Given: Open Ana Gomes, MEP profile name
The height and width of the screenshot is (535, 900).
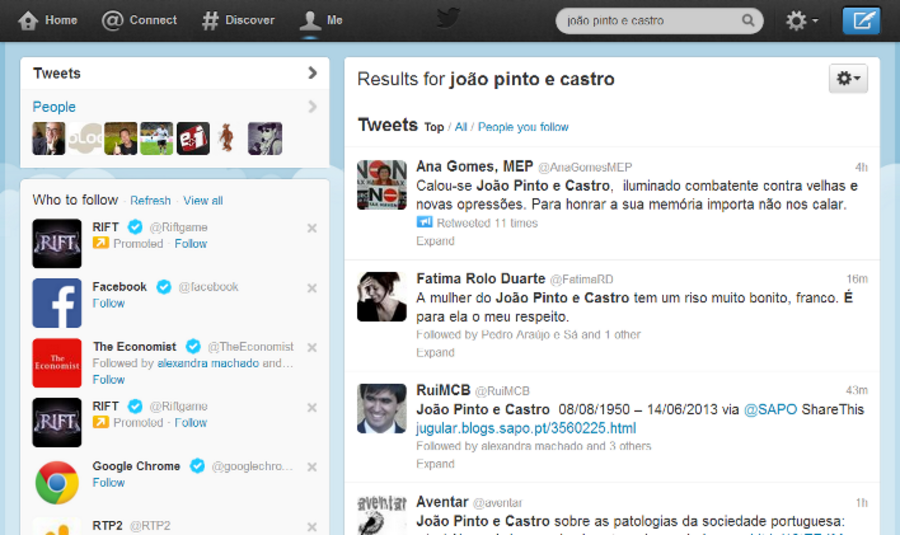Looking at the screenshot, I should pyautogui.click(x=475, y=166).
